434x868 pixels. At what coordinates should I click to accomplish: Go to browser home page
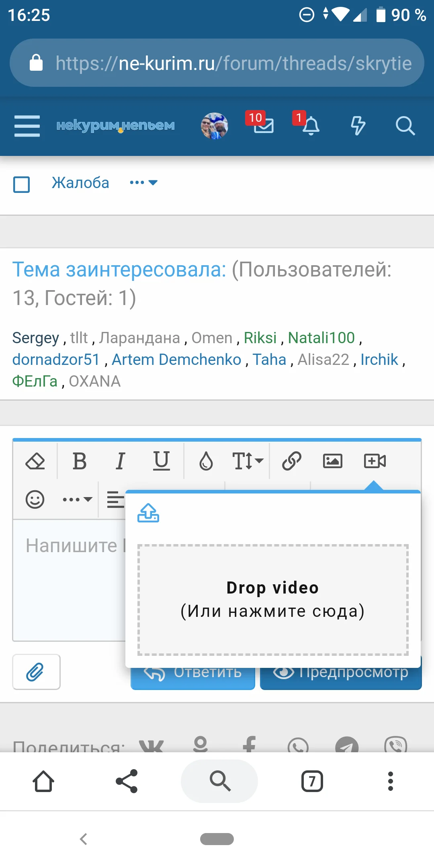(x=43, y=781)
